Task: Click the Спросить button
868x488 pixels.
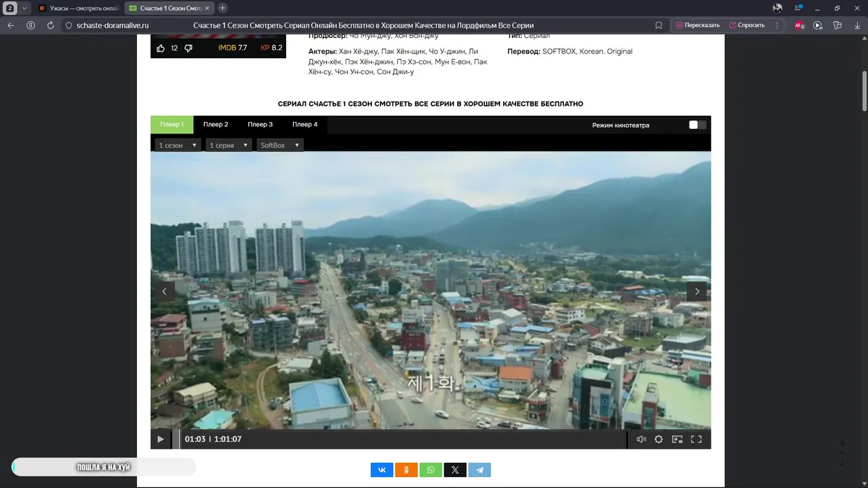Action: (x=747, y=25)
